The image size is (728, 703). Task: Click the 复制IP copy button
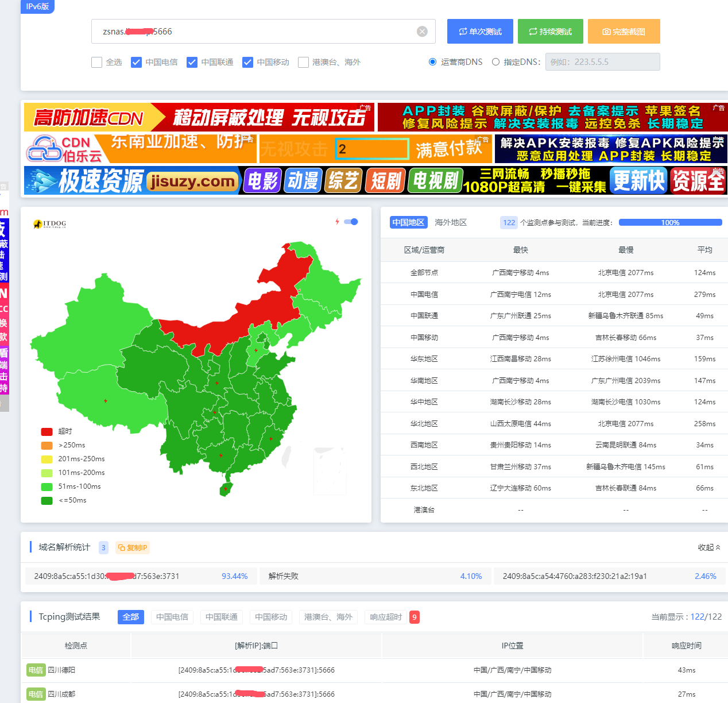[x=133, y=547]
